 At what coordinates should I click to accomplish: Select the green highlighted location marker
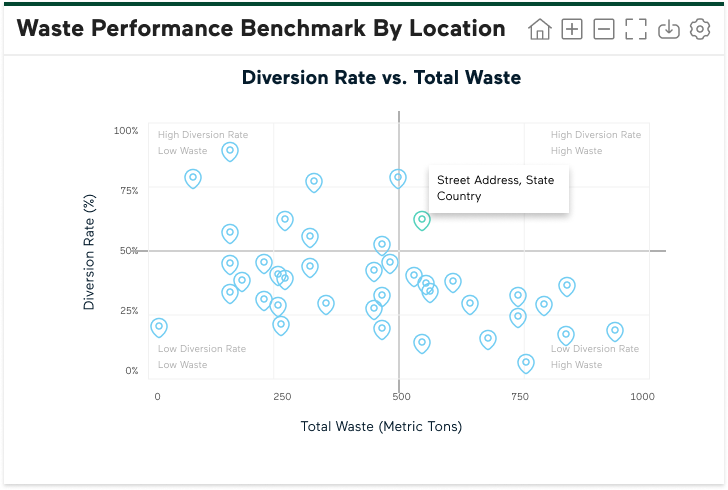point(422,221)
